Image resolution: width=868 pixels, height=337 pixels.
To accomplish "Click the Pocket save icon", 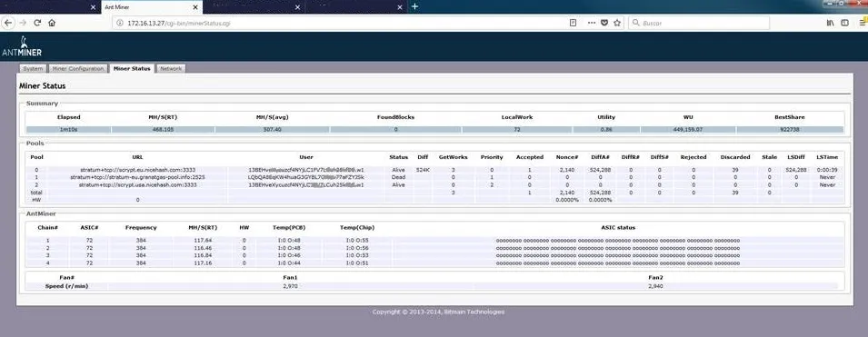I will point(604,23).
